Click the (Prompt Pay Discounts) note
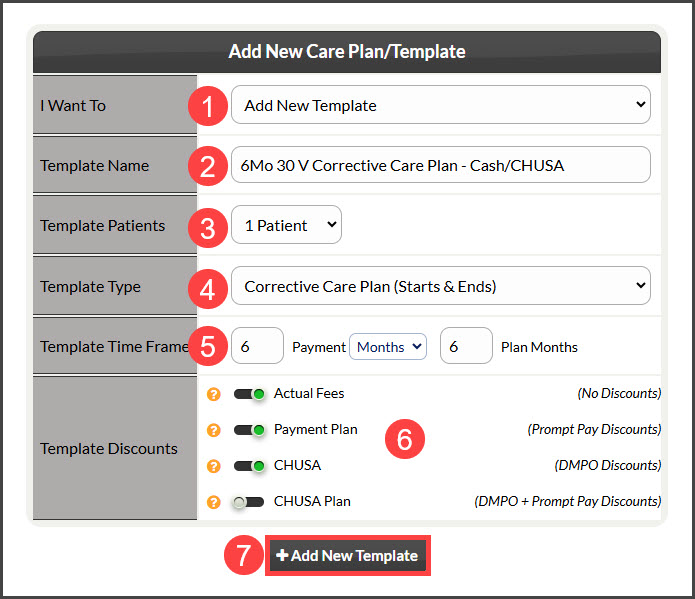This screenshot has width=695, height=599. tap(594, 429)
